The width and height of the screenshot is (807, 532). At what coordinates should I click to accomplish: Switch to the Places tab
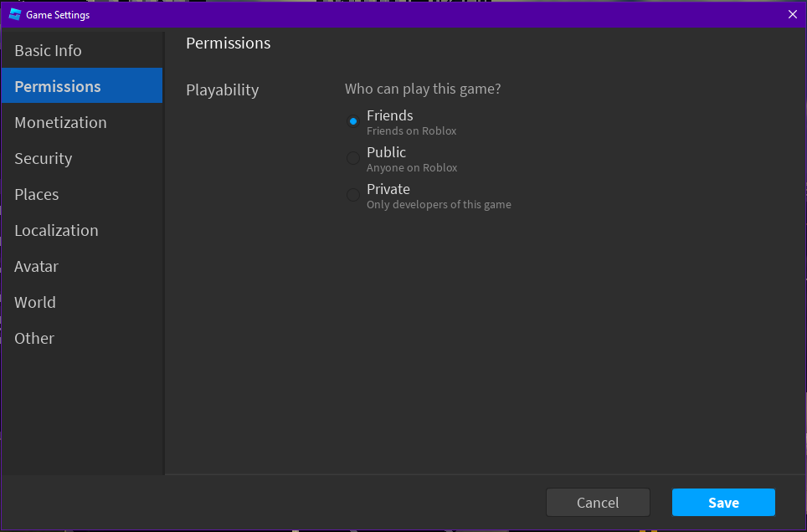[x=37, y=194]
